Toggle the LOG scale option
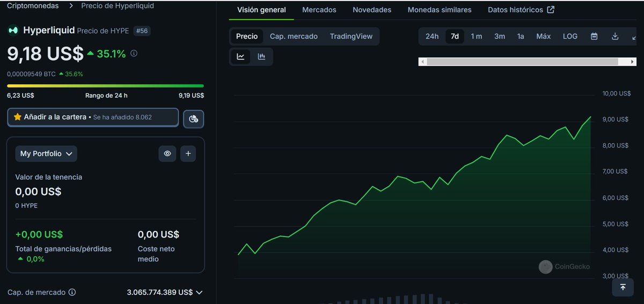This screenshot has width=644, height=304. tap(570, 36)
